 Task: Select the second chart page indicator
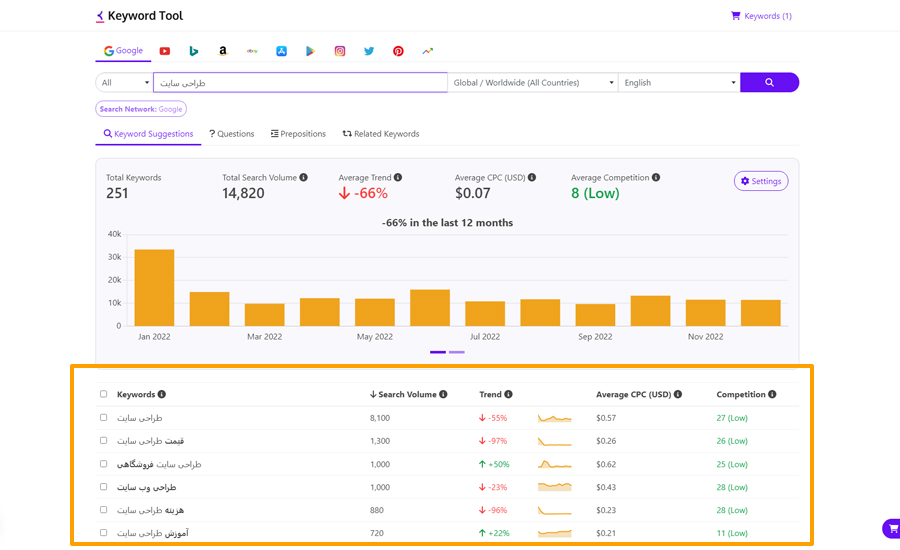pyautogui.click(x=457, y=352)
